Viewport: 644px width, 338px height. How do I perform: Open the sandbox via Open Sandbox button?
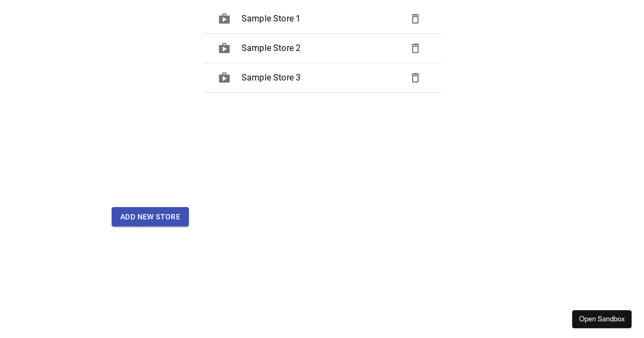[602, 319]
